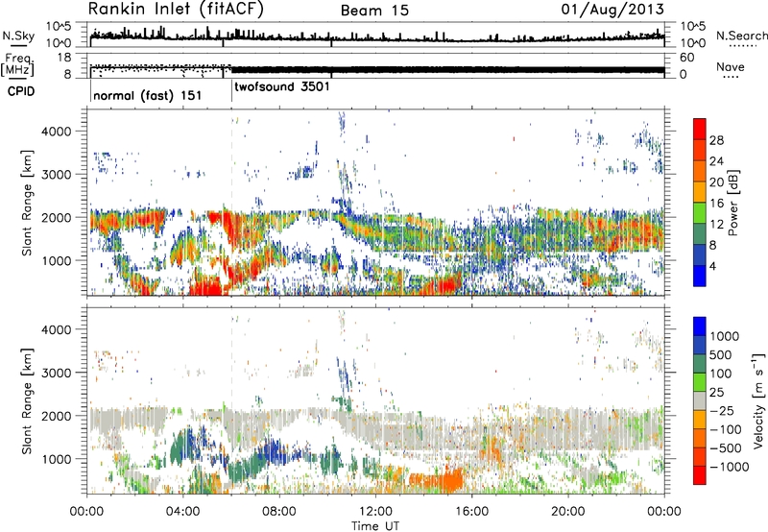Image resolution: width=768 pixels, height=532 pixels.
Task: Click the grey segment of the velocity colorbar
Action: [x=700, y=400]
